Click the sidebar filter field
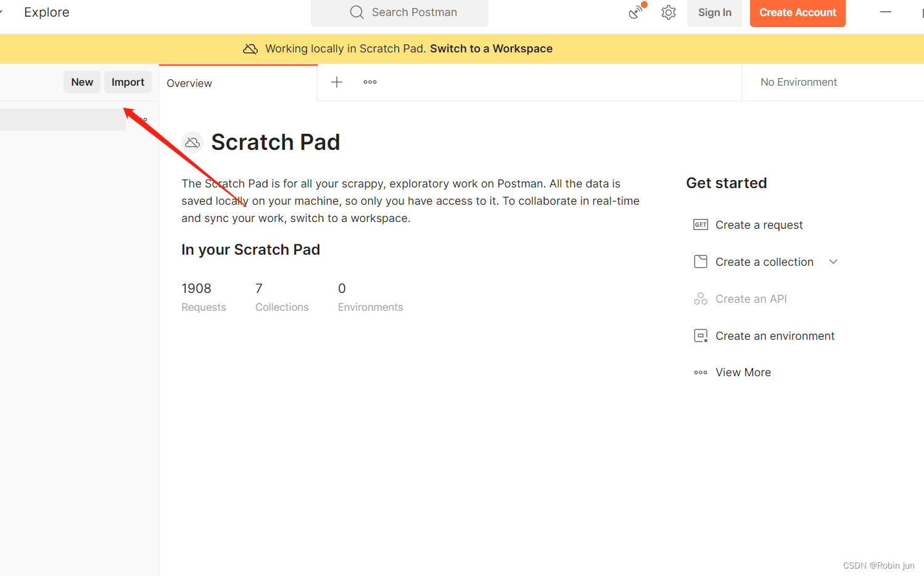This screenshot has width=924, height=576. pos(63,120)
